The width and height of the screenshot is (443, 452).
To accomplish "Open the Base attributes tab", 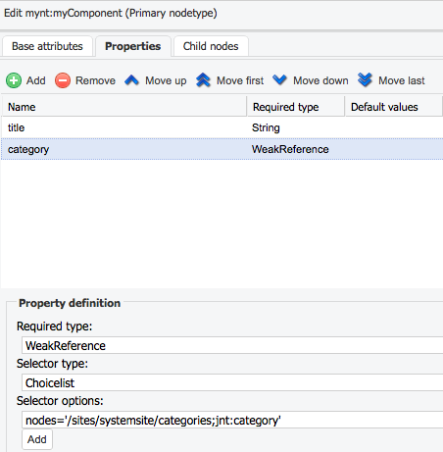I will click(47, 46).
